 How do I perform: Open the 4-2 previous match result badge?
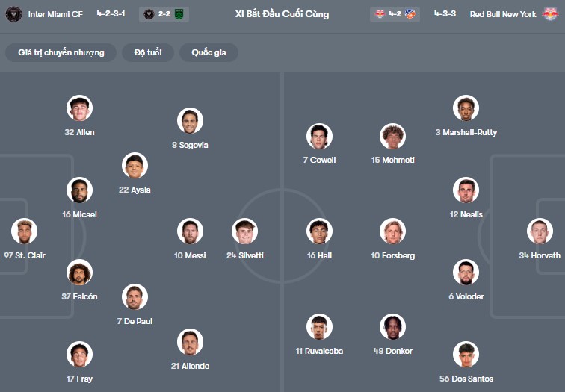[x=395, y=14]
